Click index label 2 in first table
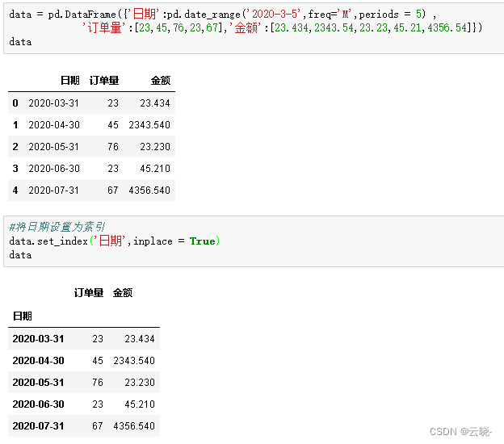Image resolution: width=504 pixels, height=444 pixels. tap(15, 147)
